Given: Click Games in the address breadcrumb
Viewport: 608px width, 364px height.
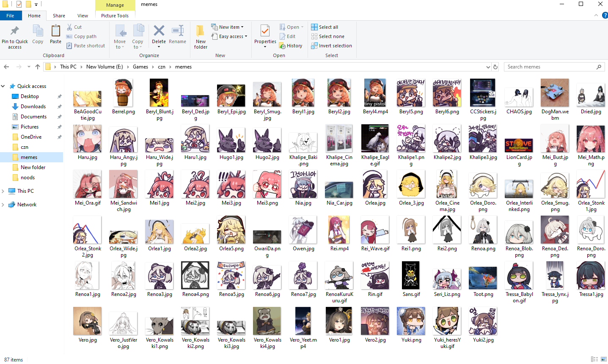Looking at the screenshot, I should pyautogui.click(x=140, y=67).
